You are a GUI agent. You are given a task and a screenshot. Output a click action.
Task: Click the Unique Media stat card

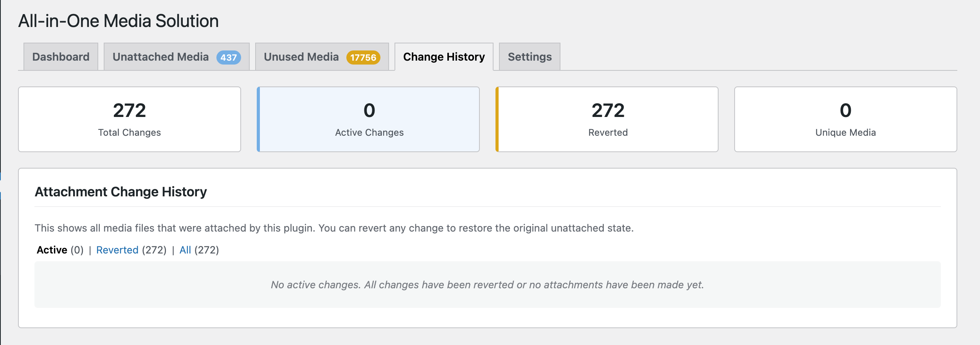(x=845, y=119)
